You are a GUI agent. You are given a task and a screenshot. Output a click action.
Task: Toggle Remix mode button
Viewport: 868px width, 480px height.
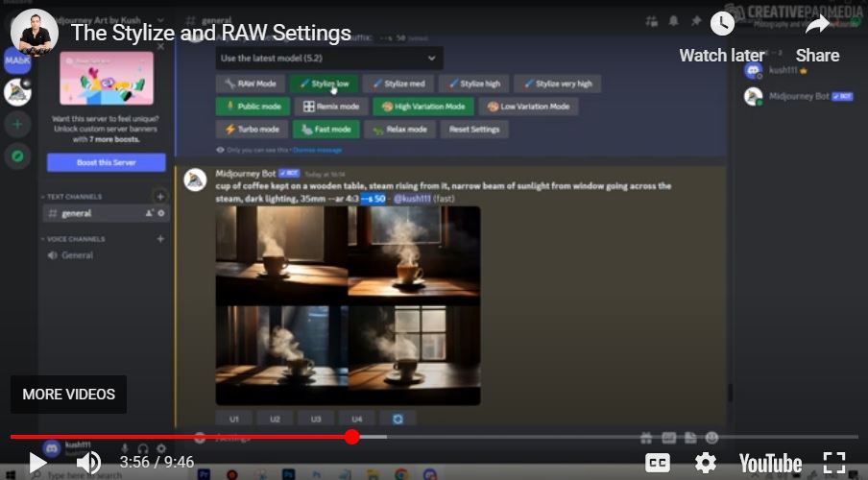coord(331,107)
